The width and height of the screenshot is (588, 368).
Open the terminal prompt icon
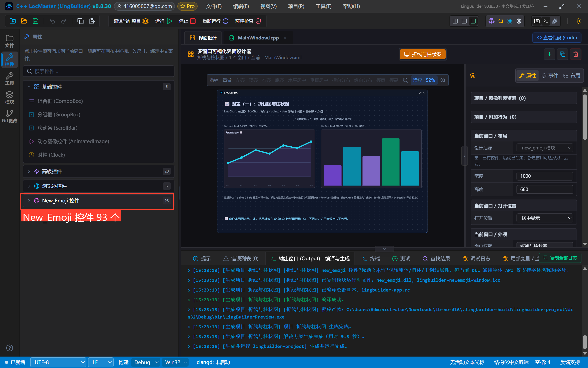(x=546, y=21)
